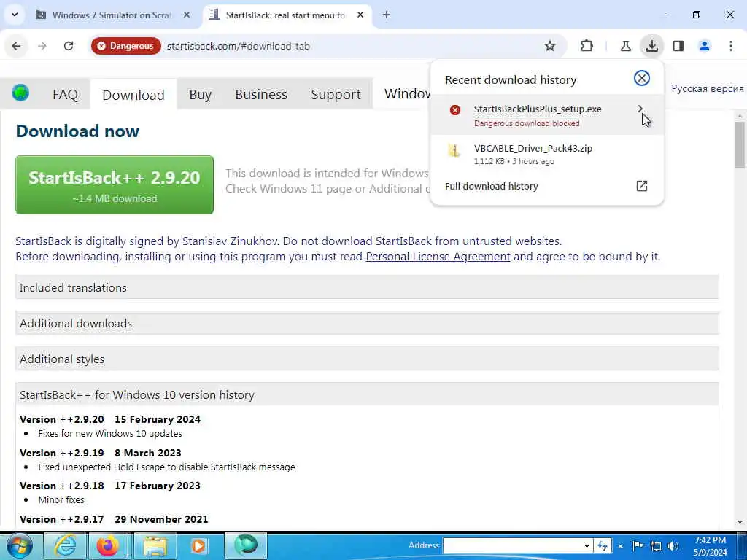This screenshot has width=747, height=560.
Task: Open the Support tab
Action: pos(336,94)
